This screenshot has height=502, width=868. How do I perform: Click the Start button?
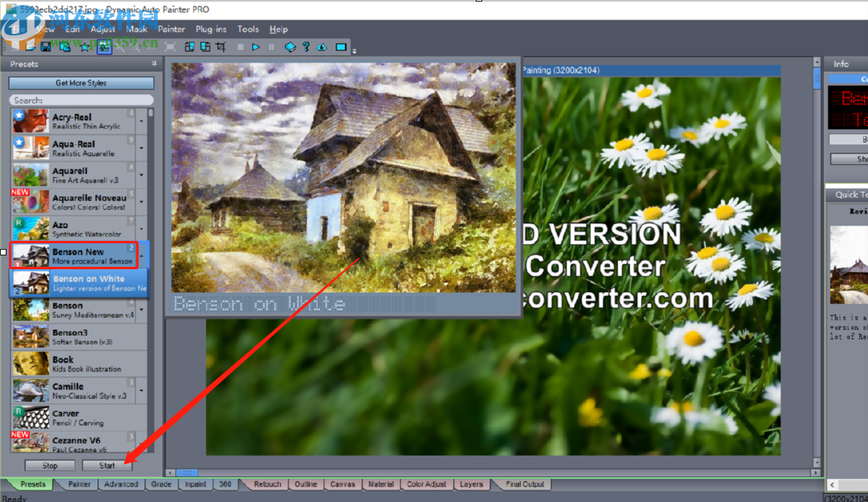coord(107,466)
